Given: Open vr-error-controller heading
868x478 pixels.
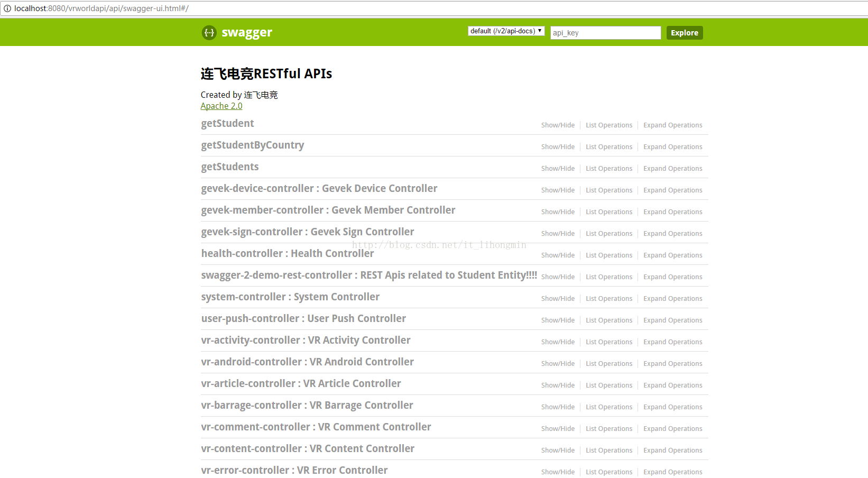Looking at the screenshot, I should (294, 470).
